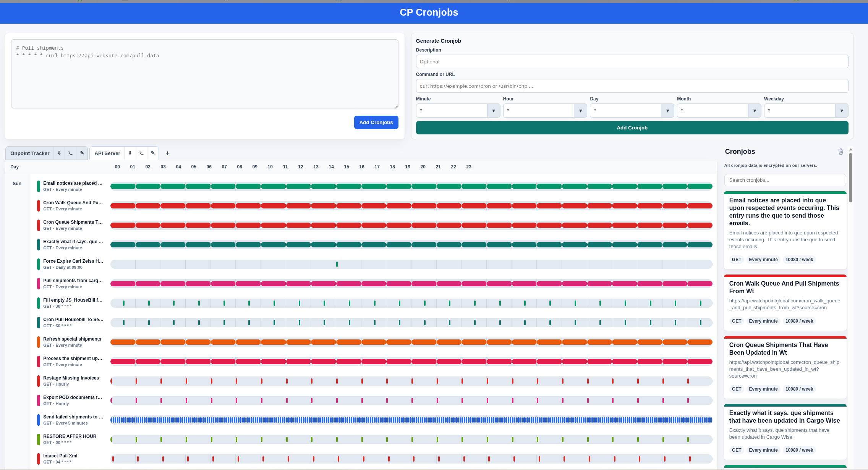
Task: Select the 'Process the shipment up...' row label
Action: click(x=73, y=359)
